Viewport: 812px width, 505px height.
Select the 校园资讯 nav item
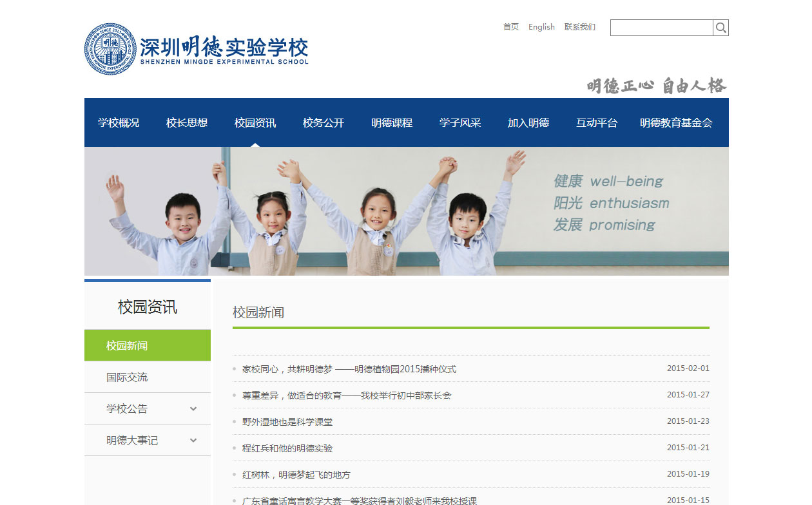click(x=255, y=122)
